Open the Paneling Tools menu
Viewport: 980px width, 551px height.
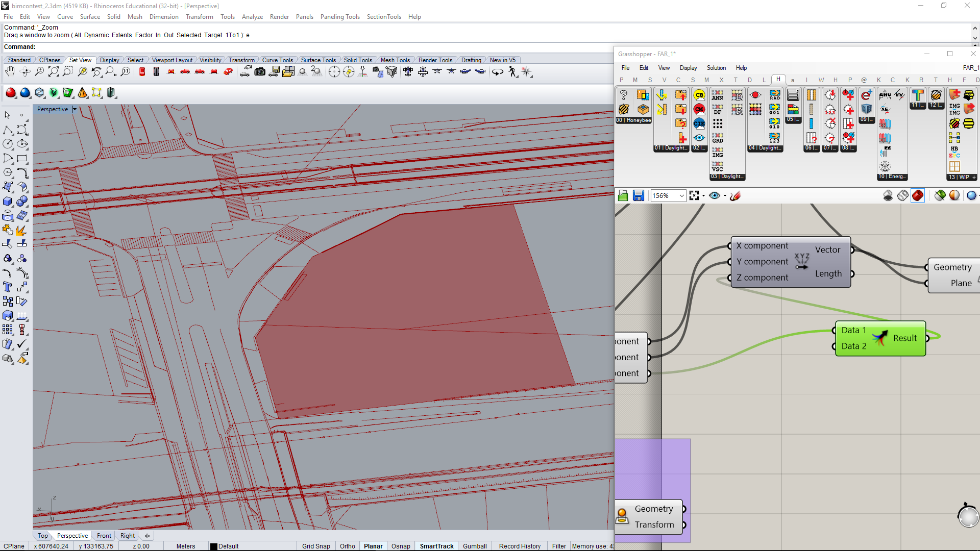point(339,17)
